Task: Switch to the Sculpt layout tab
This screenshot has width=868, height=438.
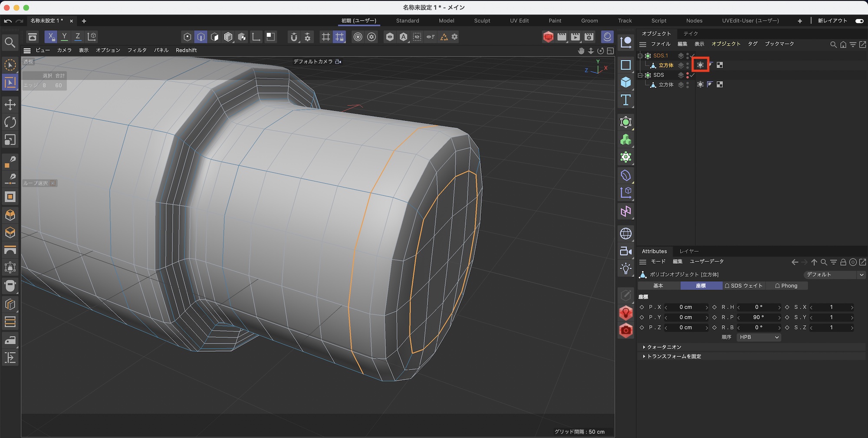Action: 482,21
